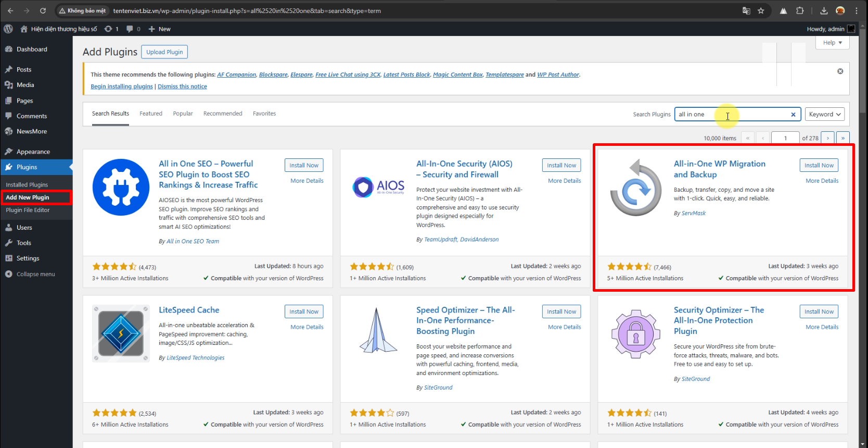Click in the Search Plugins input

738,115
